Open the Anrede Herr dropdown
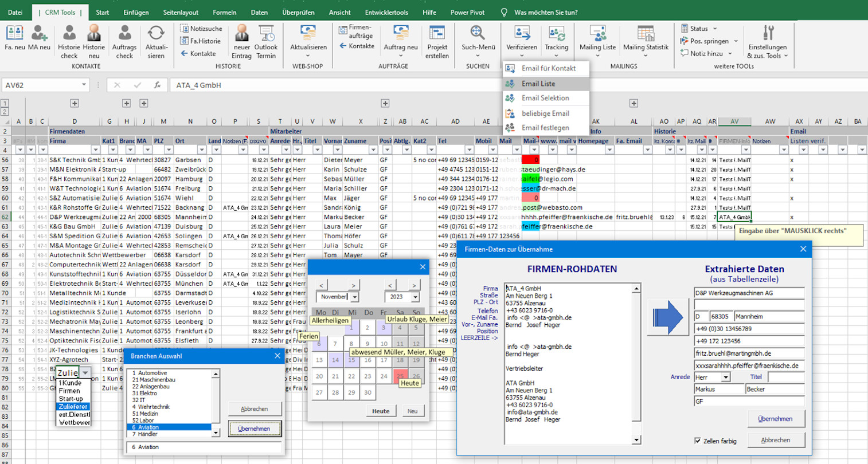Screen dimensions: 868x464 [x=725, y=377]
